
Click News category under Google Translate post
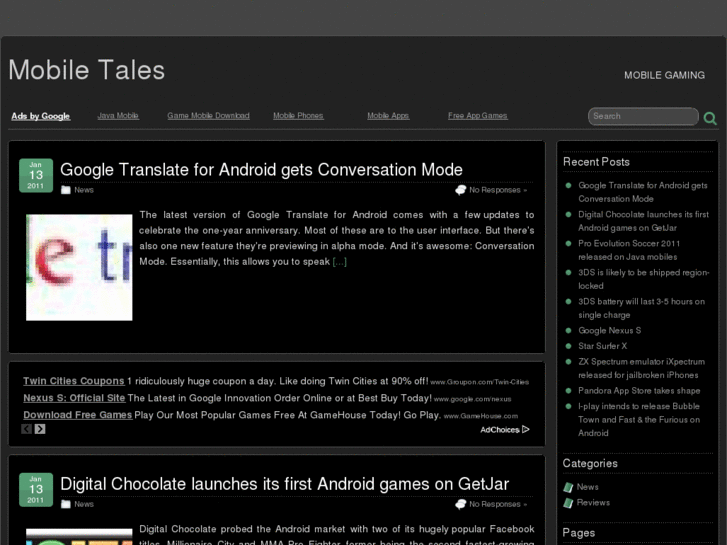84,190
